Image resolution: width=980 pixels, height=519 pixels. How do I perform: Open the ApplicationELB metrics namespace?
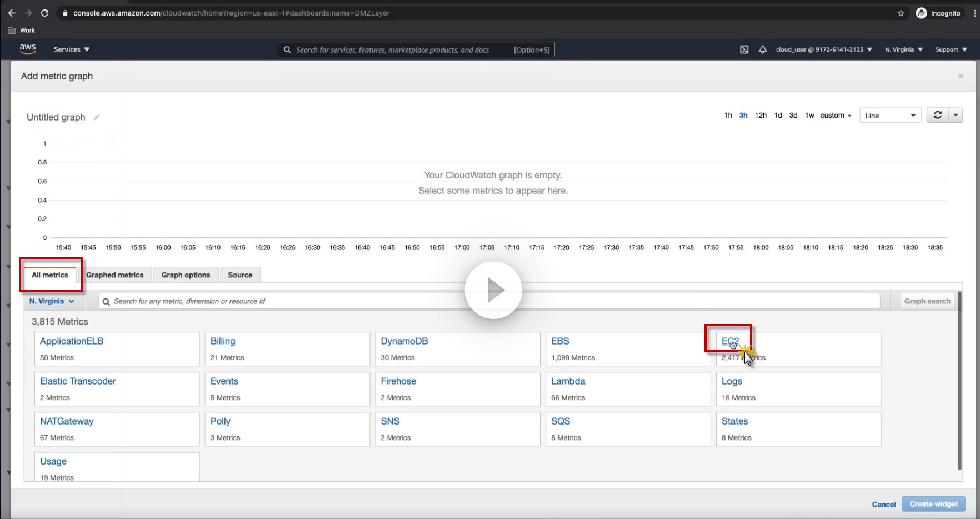click(72, 341)
